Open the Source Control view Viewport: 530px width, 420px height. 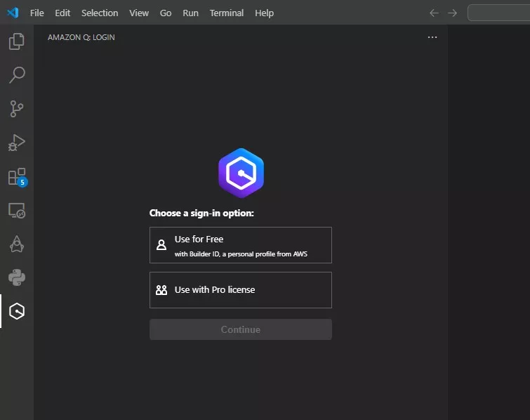17,109
